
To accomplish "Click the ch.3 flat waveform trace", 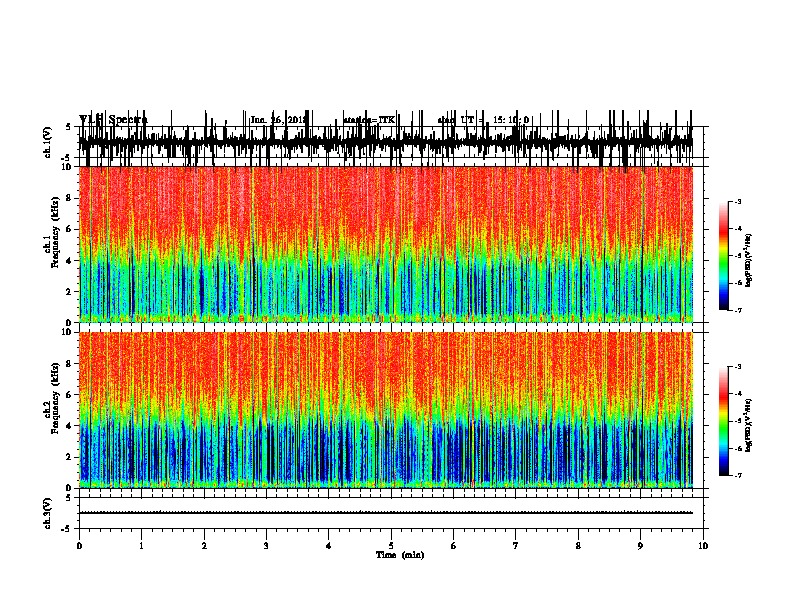I will pyautogui.click(x=386, y=513).
